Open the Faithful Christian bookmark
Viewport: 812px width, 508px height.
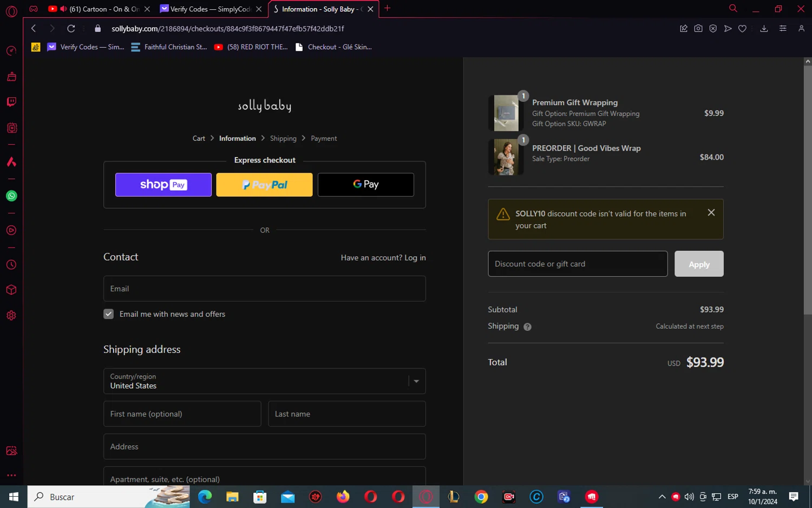[169, 47]
